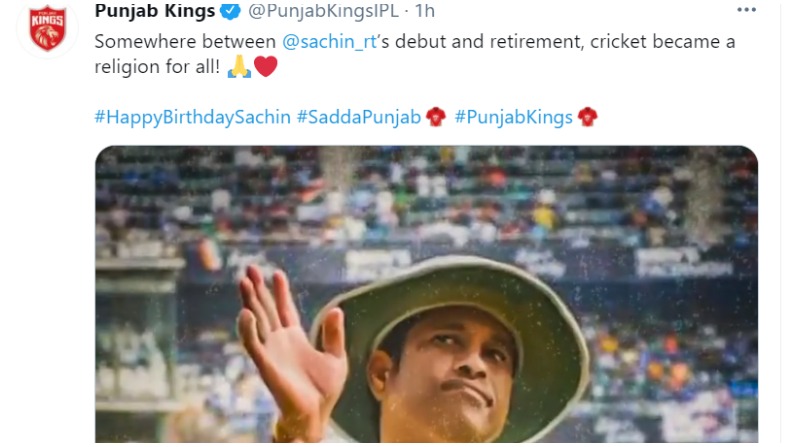Open the attached cricket stadium photo

[426, 294]
